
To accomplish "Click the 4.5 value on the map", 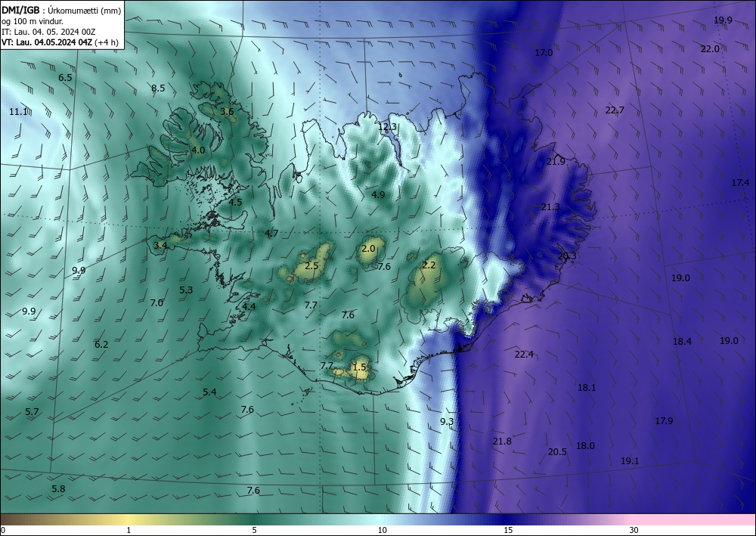I will [235, 203].
